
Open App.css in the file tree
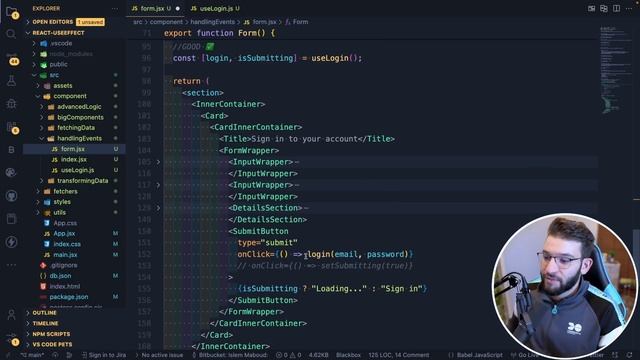[65, 223]
